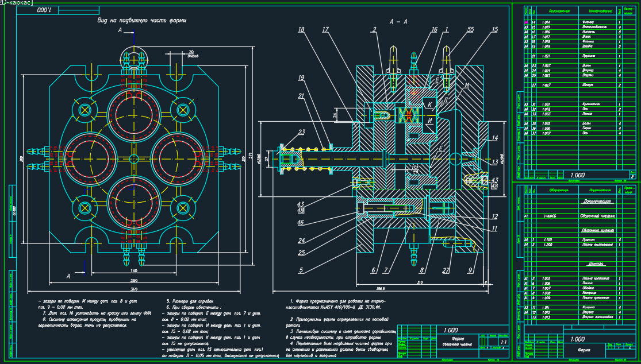Image resolution: width=641 pixels, height=364 pixels.
Task: Select leader callout 13 right of the section view
Action: coord(495,162)
